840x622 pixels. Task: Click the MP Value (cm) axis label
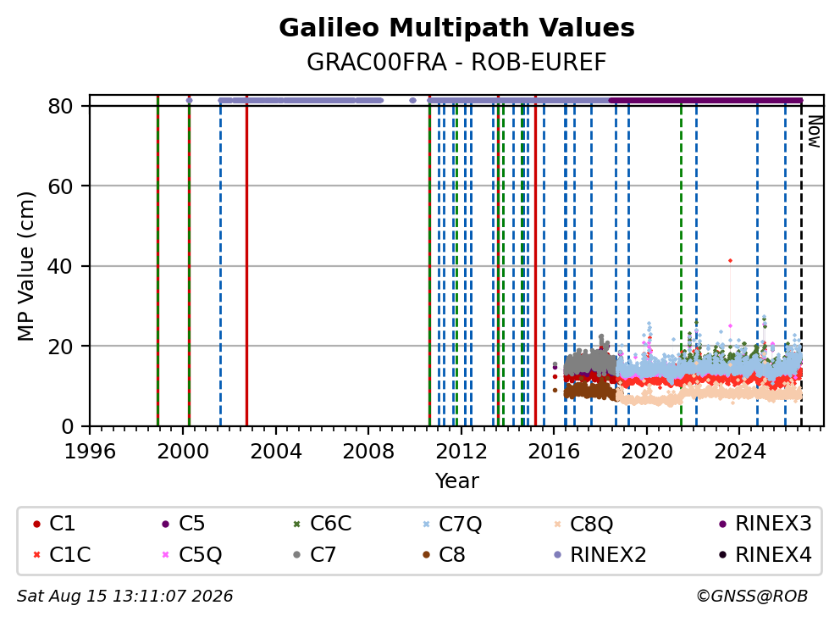coord(25,266)
